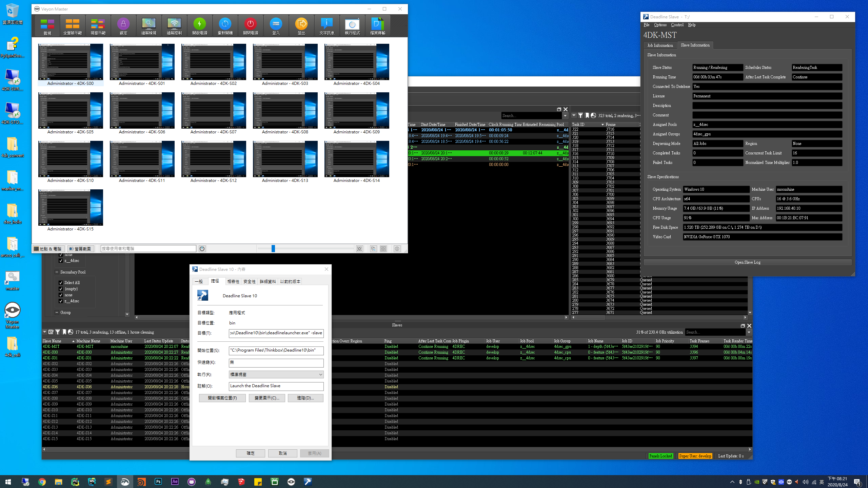Image resolution: width=868 pixels, height=488 pixels.
Task: Collapse the Secondary Pool section
Action: click(57, 272)
